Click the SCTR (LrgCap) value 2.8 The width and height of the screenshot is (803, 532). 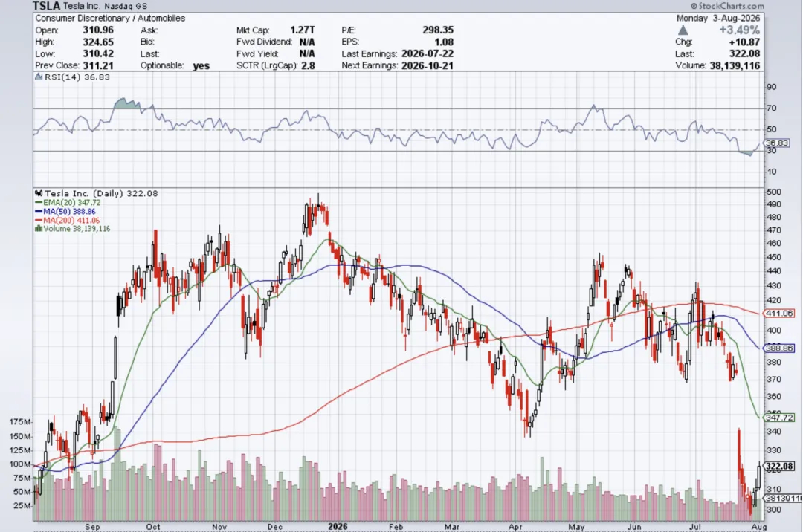point(309,65)
